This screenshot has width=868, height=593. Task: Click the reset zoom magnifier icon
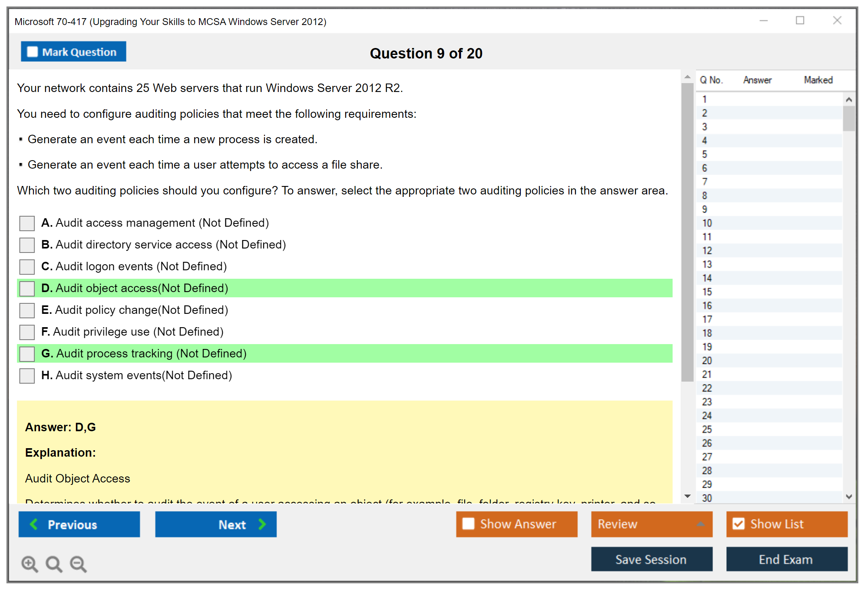(54, 564)
